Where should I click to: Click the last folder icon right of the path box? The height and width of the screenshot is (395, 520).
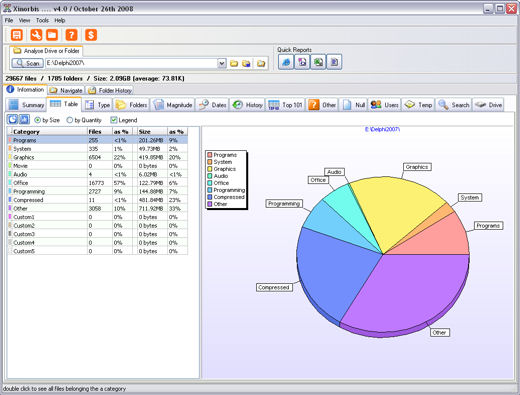point(261,63)
